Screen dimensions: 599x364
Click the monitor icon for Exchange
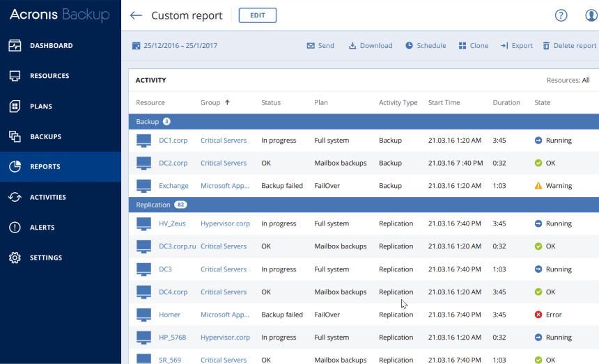pos(144,186)
